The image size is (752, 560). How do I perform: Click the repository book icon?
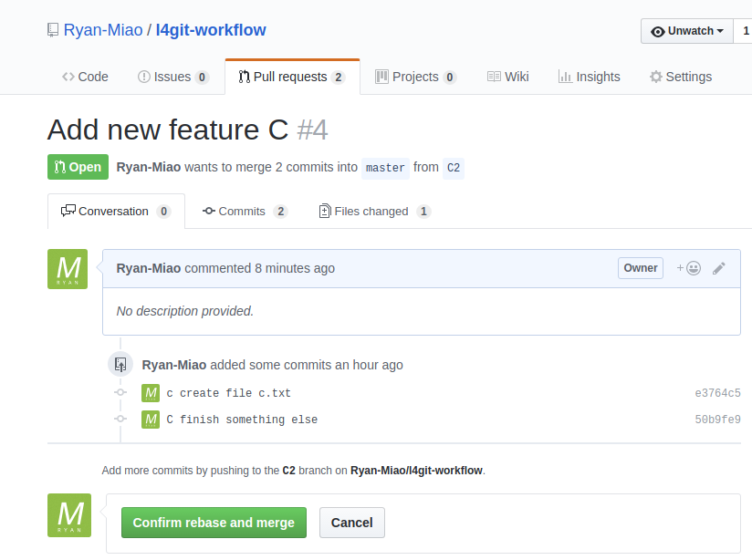tap(53, 30)
